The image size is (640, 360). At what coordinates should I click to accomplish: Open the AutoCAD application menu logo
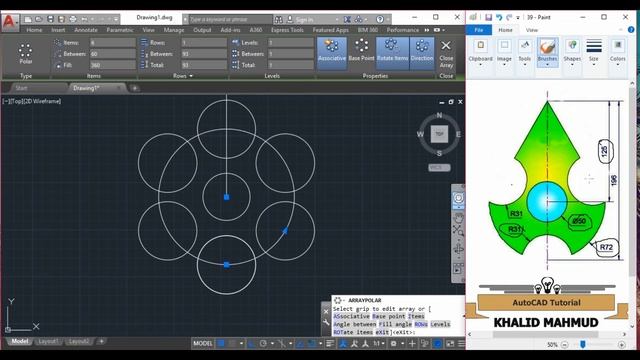(x=9, y=21)
